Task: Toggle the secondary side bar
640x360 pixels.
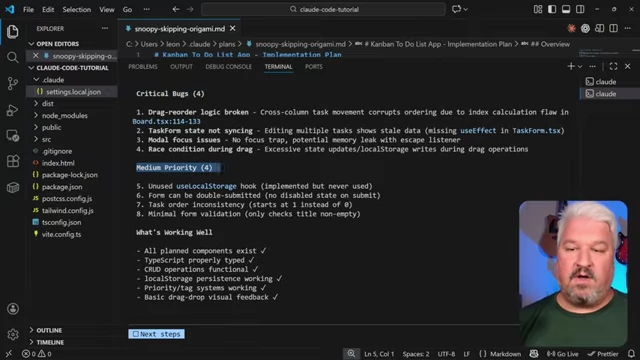Action: pos(580,9)
